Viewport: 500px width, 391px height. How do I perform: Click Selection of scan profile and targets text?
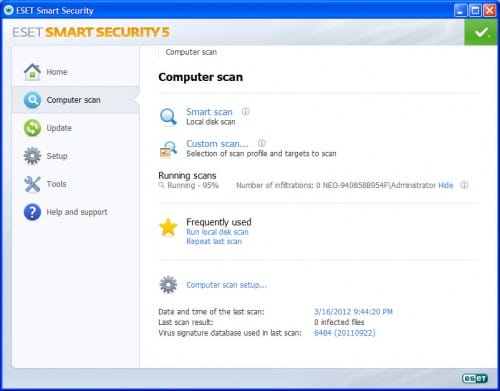click(261, 154)
